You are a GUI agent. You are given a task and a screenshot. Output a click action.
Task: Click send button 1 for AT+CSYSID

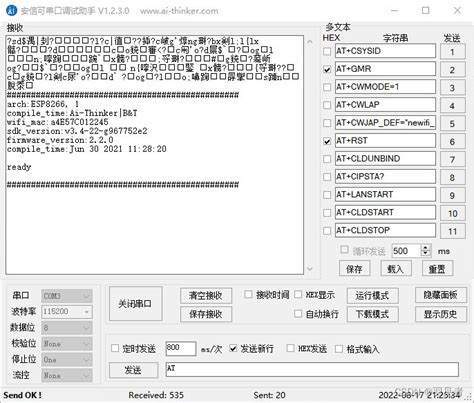point(452,52)
